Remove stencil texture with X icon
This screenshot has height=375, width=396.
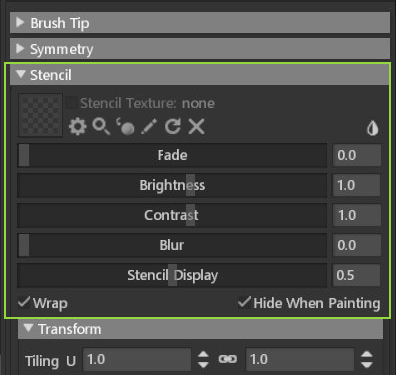197,127
